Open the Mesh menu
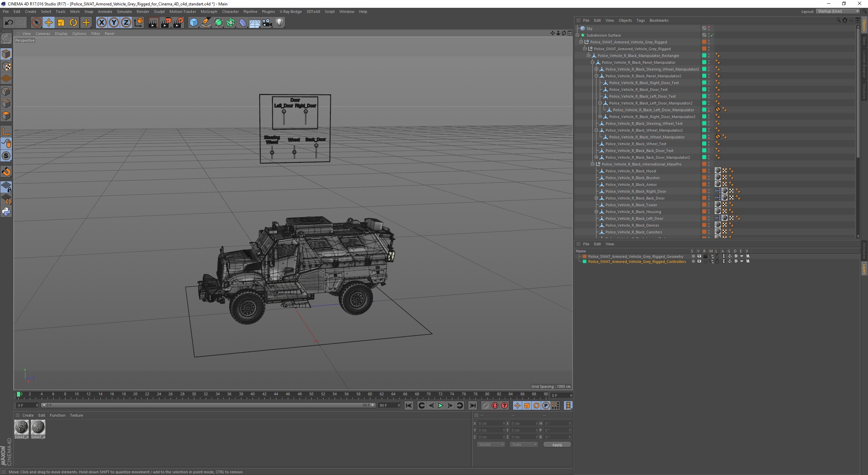 pyautogui.click(x=75, y=12)
